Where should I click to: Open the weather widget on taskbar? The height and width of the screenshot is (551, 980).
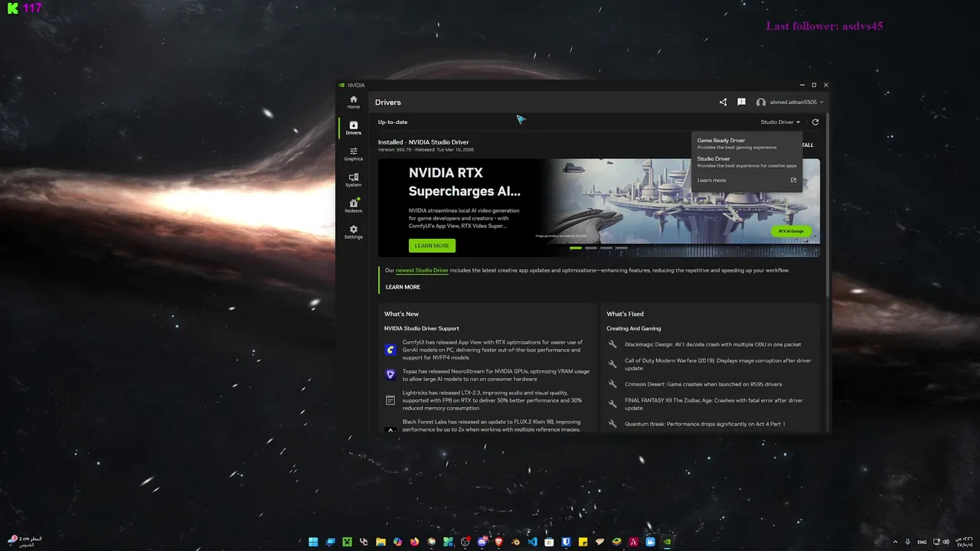24,542
